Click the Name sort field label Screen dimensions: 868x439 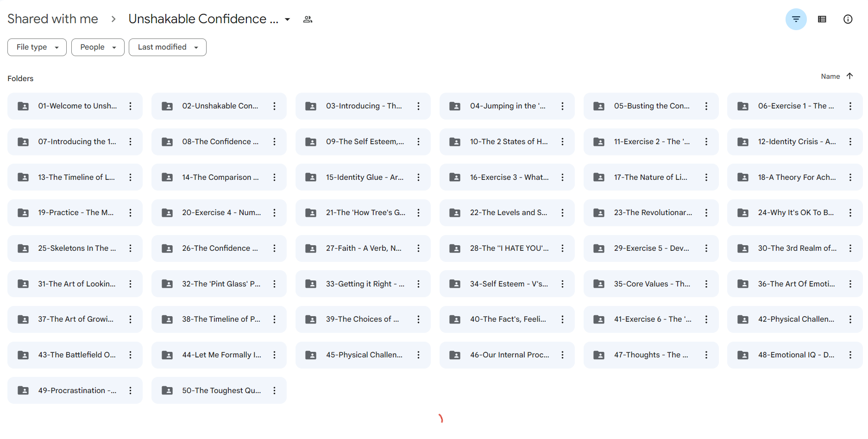pyautogui.click(x=830, y=76)
